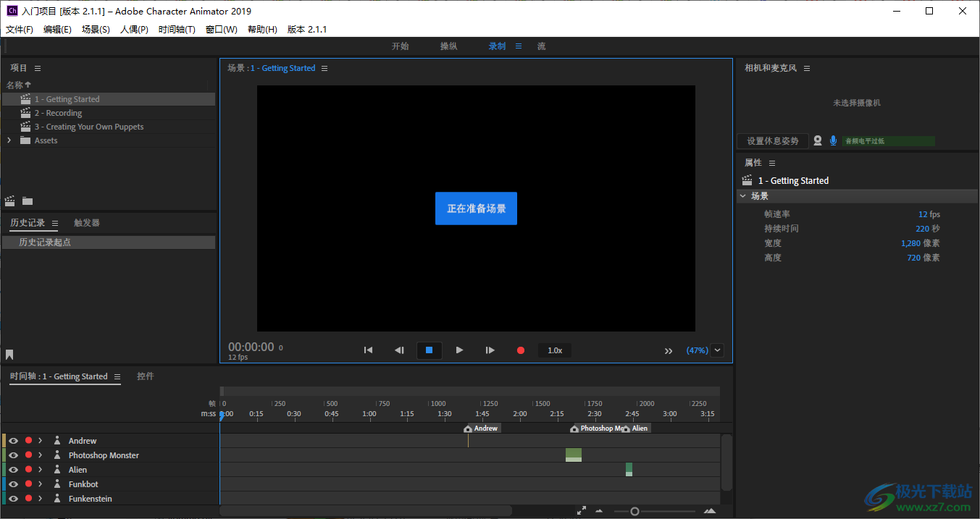Open the 人偶(P) menu
The height and width of the screenshot is (519, 980).
(x=134, y=30)
